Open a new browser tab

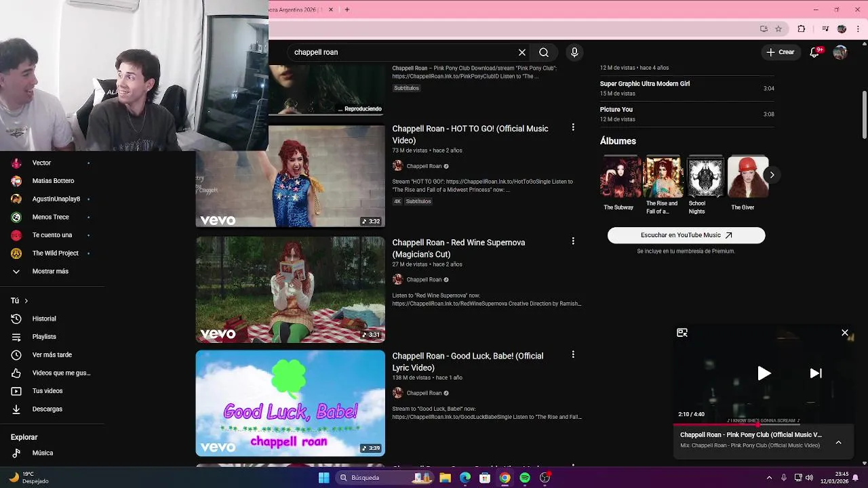347,9
